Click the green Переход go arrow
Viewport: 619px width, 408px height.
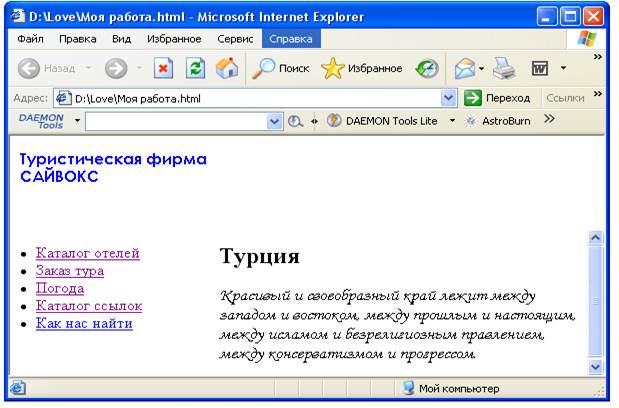(x=473, y=98)
